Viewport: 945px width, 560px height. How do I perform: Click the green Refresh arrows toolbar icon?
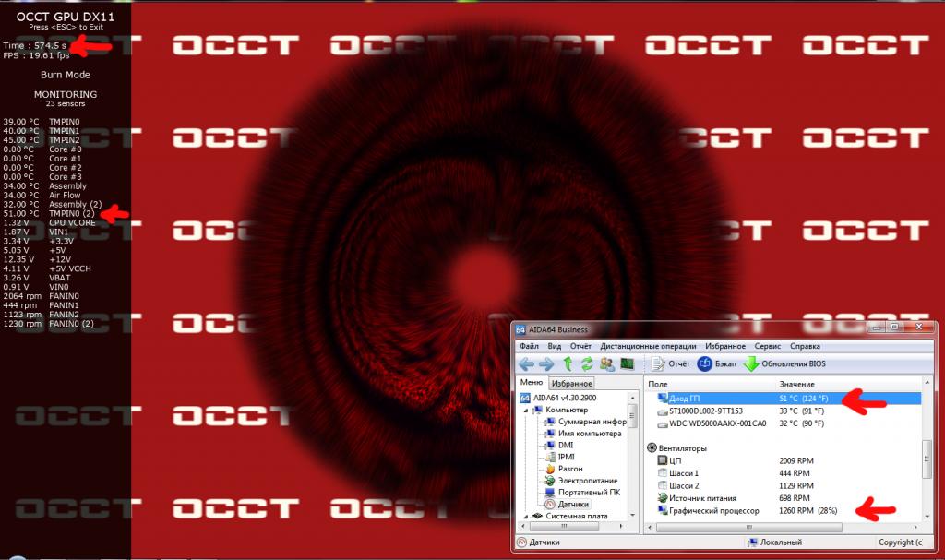click(x=587, y=363)
